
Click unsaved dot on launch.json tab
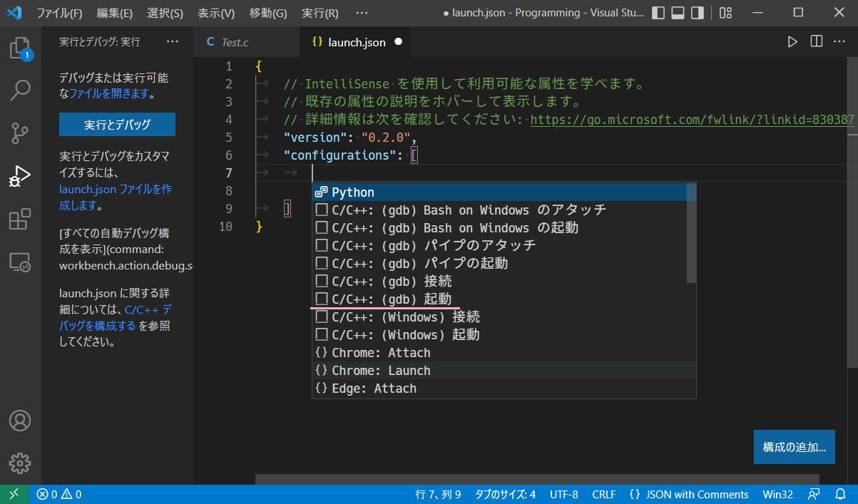(398, 42)
